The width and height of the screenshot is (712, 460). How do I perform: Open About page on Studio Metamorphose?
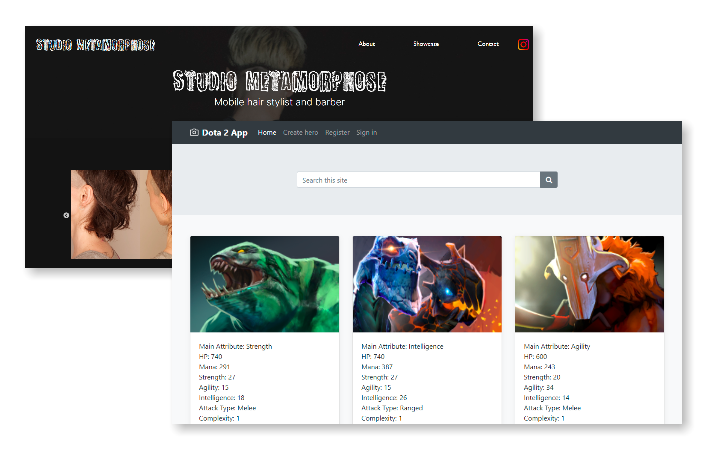click(x=366, y=44)
